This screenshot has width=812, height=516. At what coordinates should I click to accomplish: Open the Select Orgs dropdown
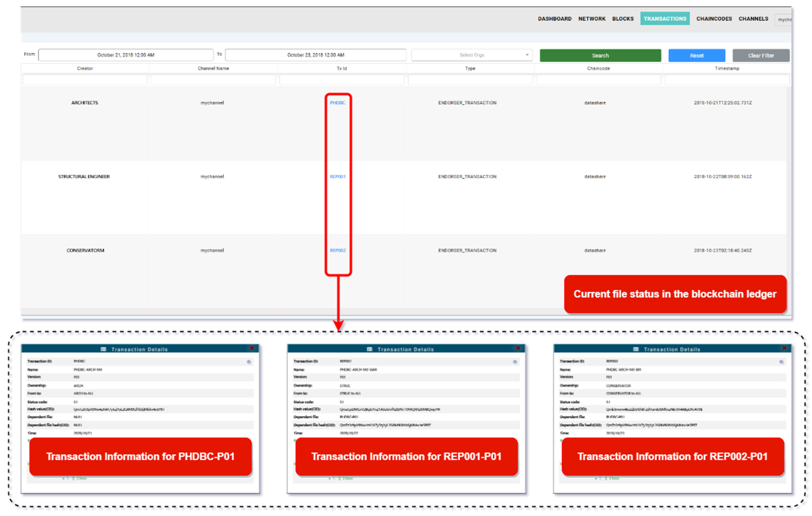coord(472,55)
